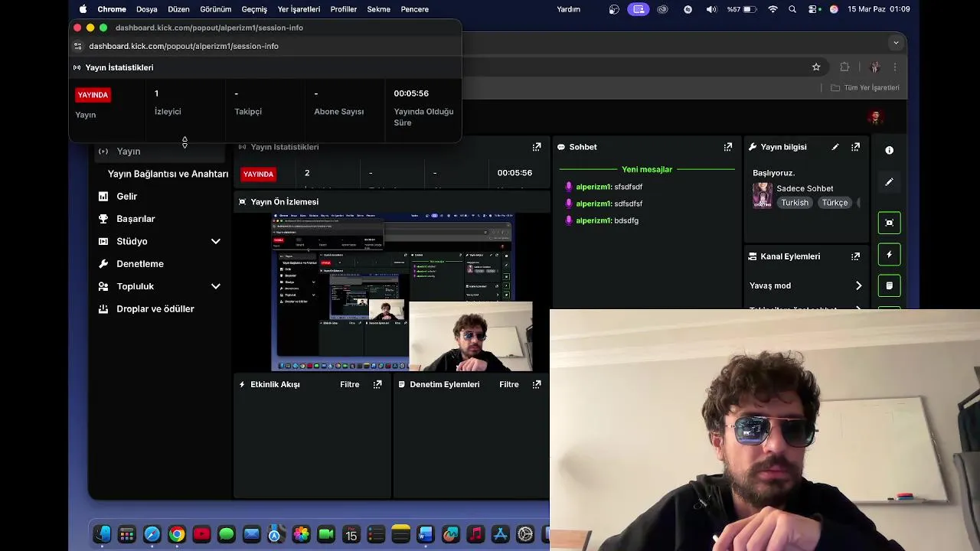Screen dimensions: 980x551
Task: Go to Başarılar page
Action: [x=136, y=219]
